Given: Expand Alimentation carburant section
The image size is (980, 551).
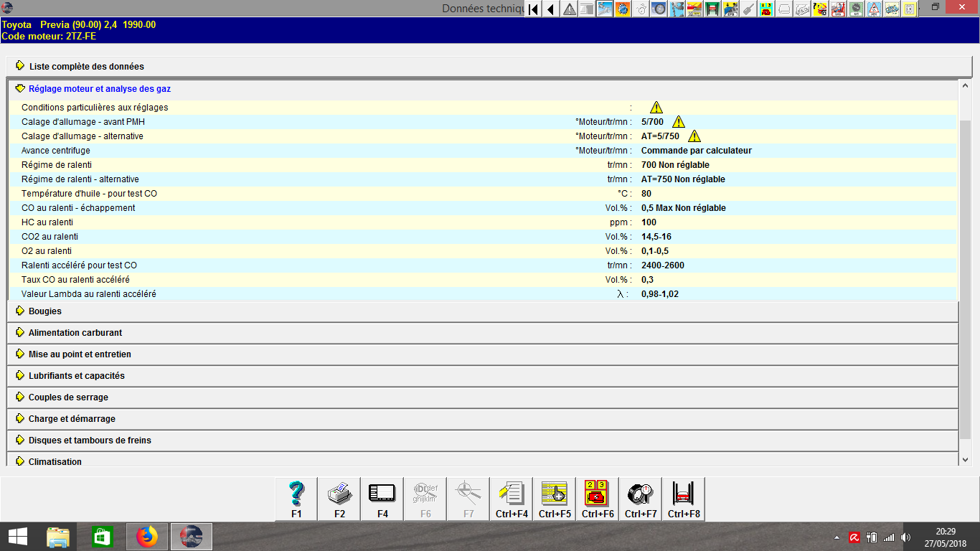Looking at the screenshot, I should tap(483, 333).
